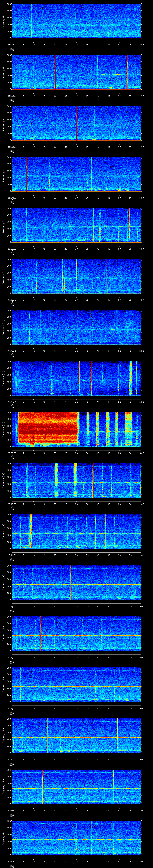Open the spectrogram starting at 23:04:00
Screen dimensions: 153x868
click(76, 174)
